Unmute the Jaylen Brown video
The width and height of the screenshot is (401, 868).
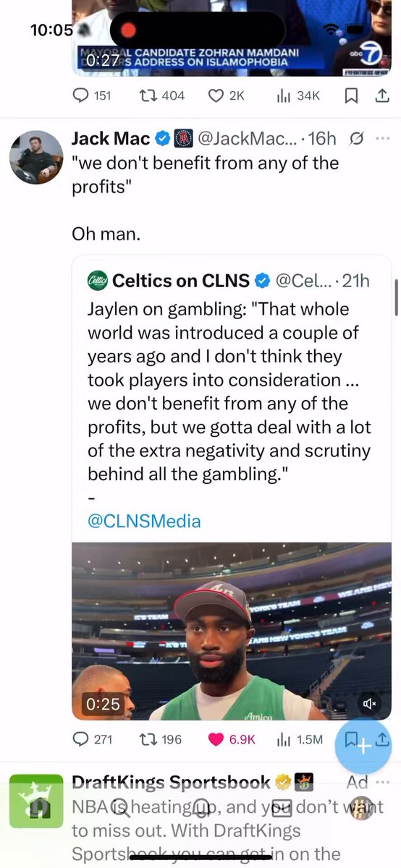pos(369,702)
